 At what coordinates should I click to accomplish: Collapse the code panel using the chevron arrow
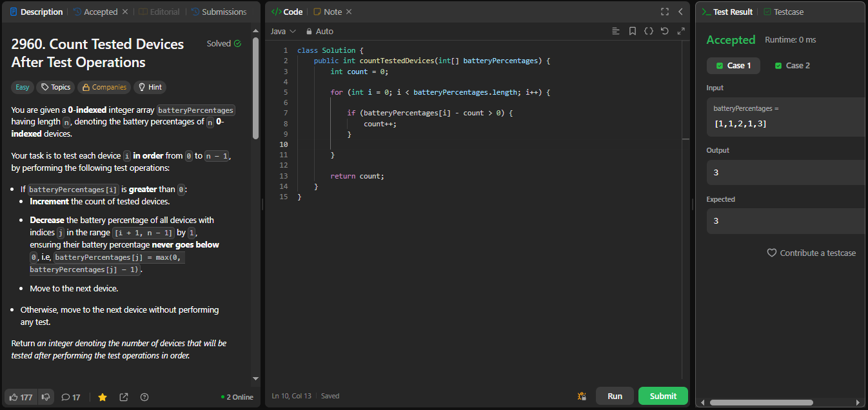pos(680,12)
